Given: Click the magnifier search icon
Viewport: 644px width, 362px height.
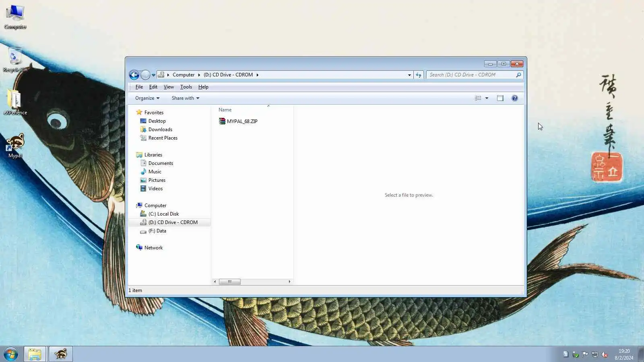Looking at the screenshot, I should [x=518, y=75].
